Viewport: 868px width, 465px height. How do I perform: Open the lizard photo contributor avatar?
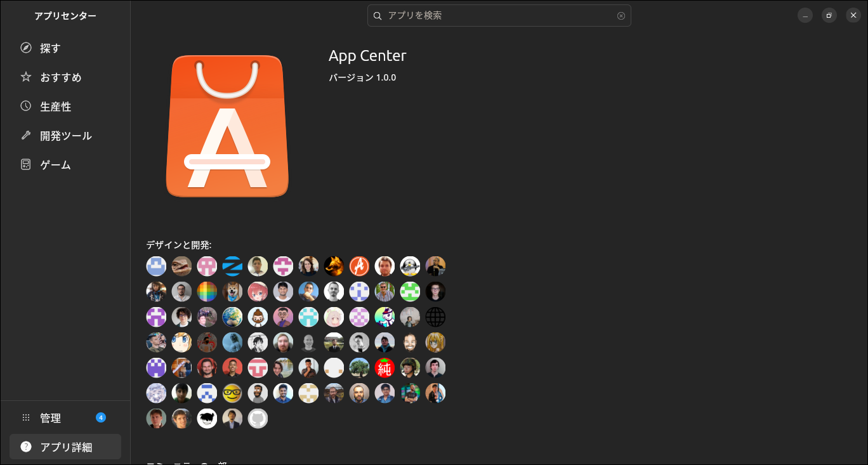click(181, 266)
